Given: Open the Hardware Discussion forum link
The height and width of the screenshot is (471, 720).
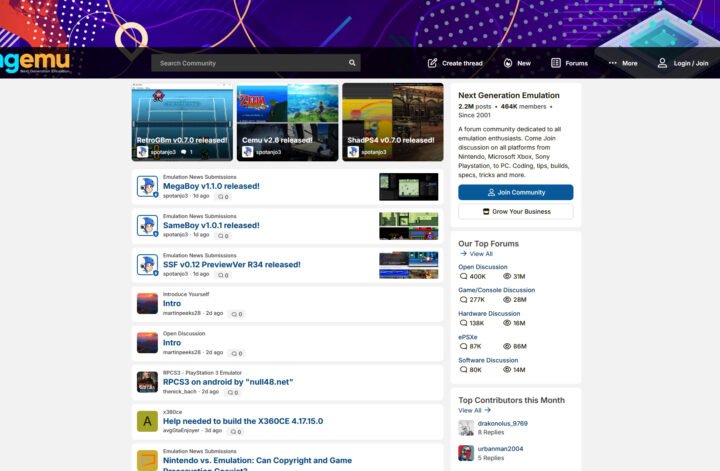Looking at the screenshot, I should [x=489, y=314].
